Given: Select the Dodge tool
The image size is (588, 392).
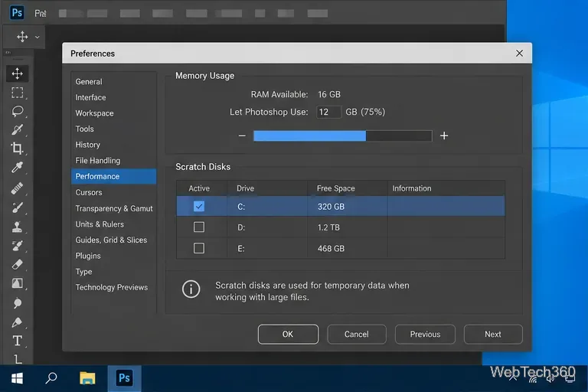Looking at the screenshot, I should tap(18, 302).
